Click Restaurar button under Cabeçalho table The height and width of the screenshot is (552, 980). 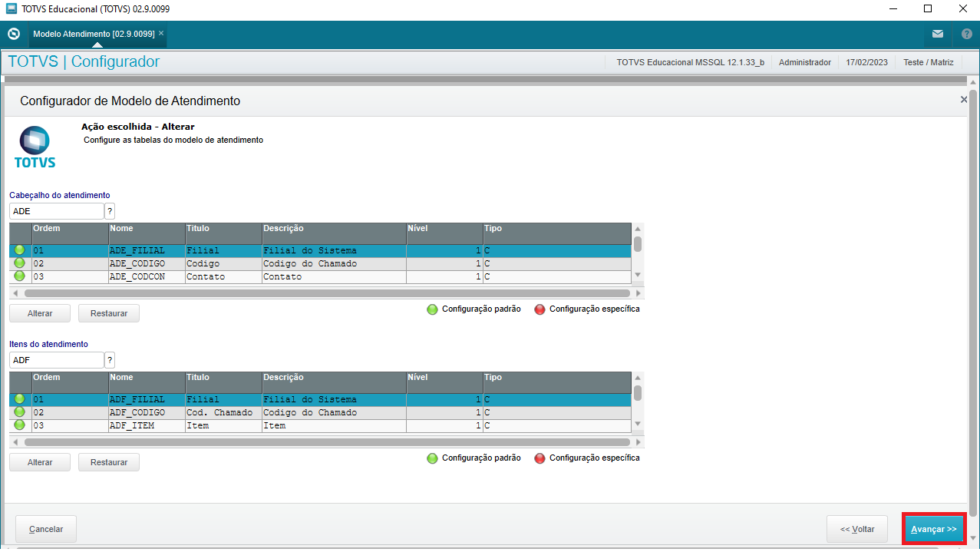[108, 313]
